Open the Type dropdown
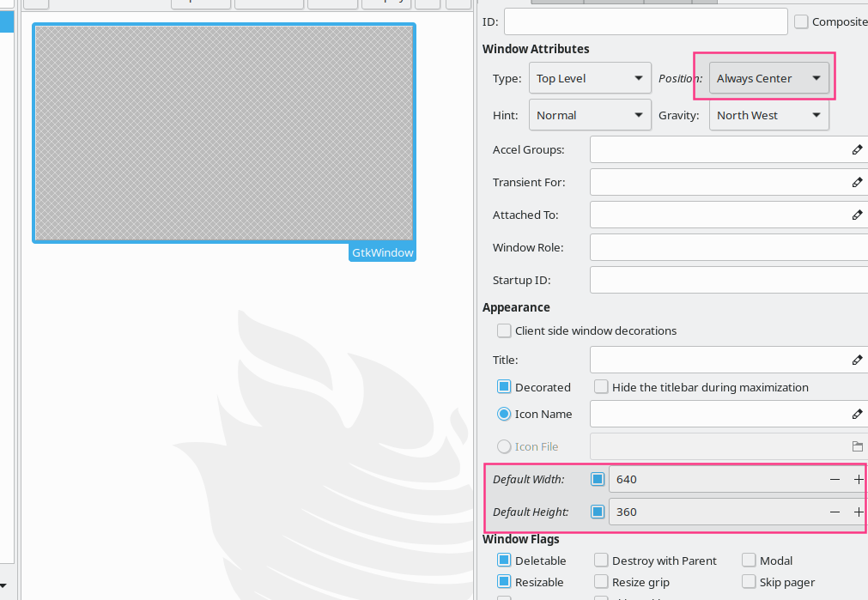Screen dimensions: 868x600 click(589, 78)
